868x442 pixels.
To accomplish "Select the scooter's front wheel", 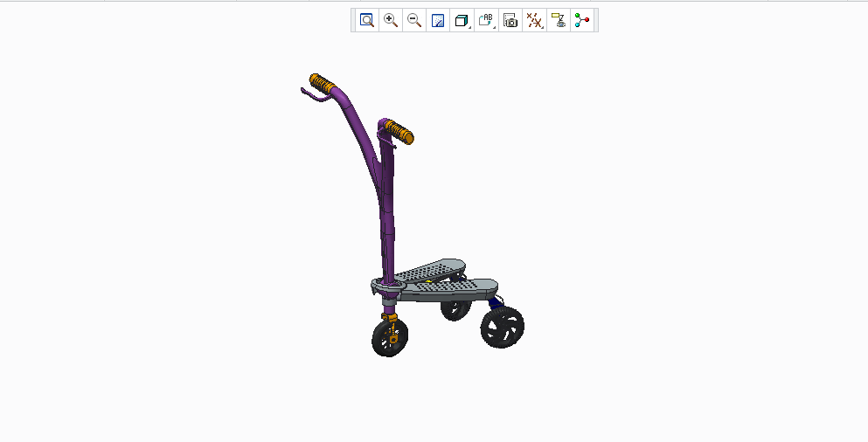I will coord(390,337).
